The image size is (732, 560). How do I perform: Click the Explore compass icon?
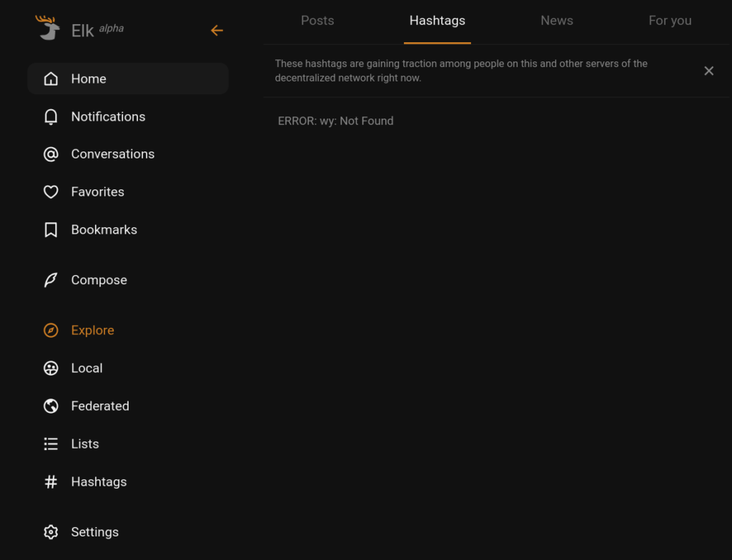pyautogui.click(x=51, y=330)
